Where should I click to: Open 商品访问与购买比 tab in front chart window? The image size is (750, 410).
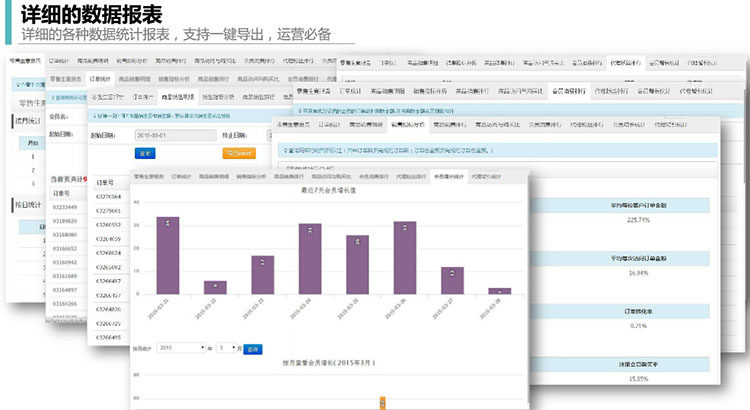pos(331,177)
